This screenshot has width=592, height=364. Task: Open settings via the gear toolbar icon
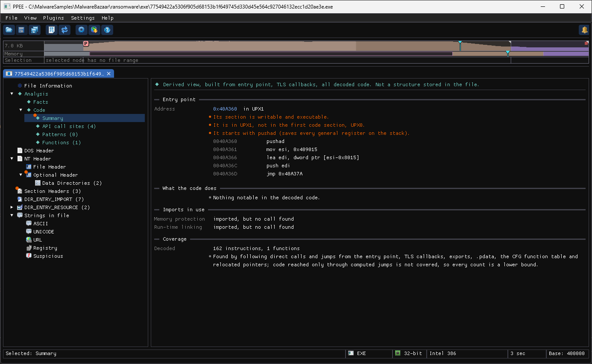coord(82,30)
